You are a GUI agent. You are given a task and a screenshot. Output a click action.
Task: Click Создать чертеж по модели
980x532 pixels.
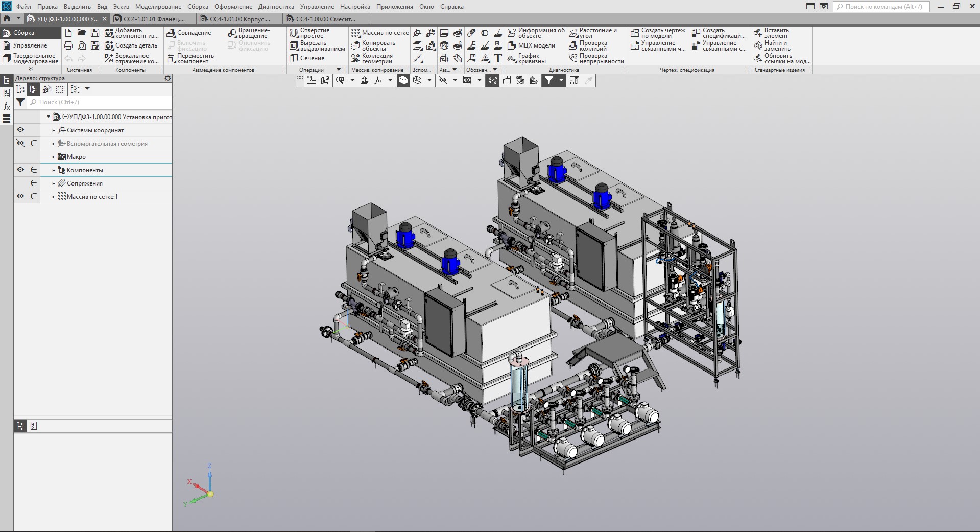pos(658,33)
